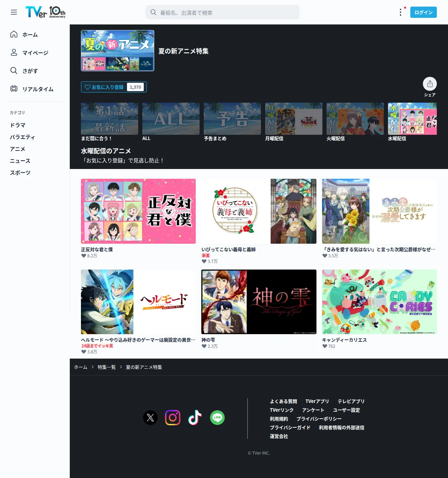Click the ログイン button

point(424,12)
